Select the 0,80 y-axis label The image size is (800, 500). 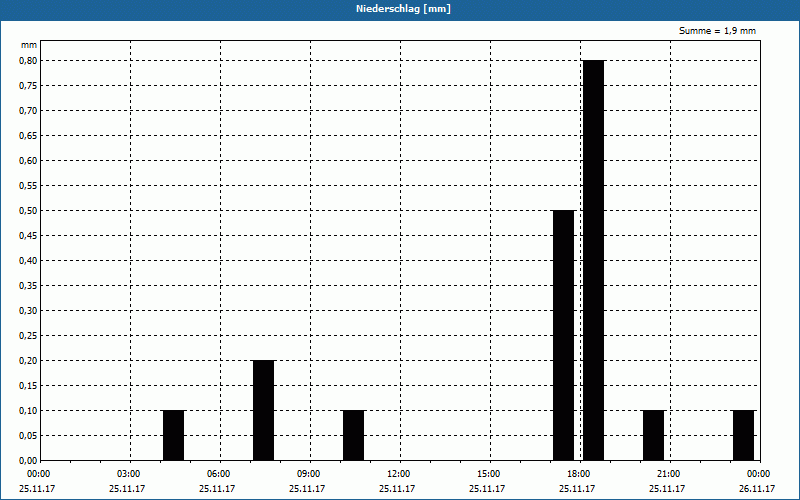(x=28, y=61)
